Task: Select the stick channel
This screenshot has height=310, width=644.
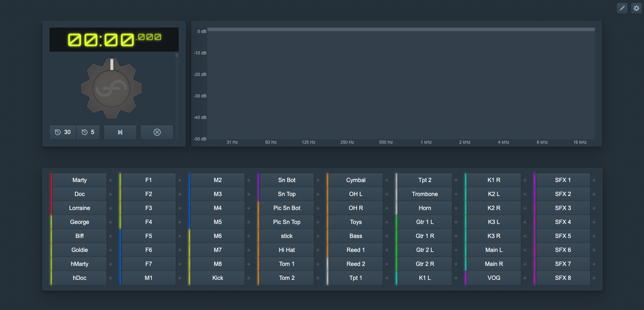Action: (x=287, y=236)
